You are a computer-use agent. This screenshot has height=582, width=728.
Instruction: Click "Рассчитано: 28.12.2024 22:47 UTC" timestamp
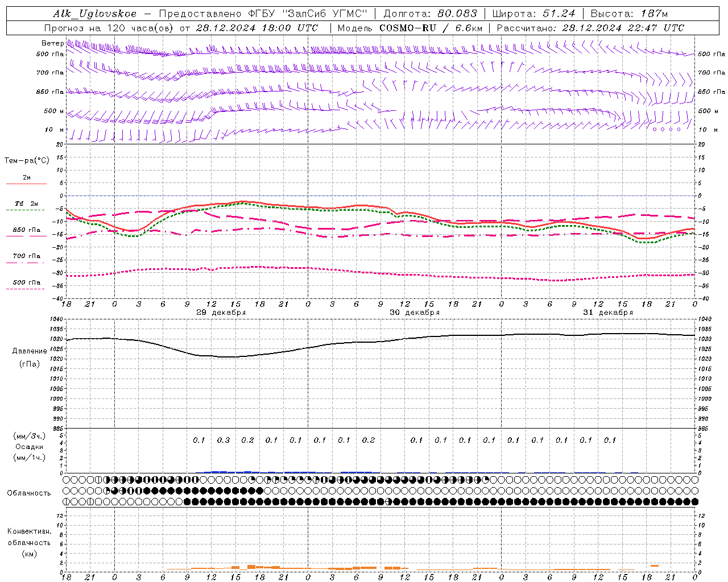point(590,28)
